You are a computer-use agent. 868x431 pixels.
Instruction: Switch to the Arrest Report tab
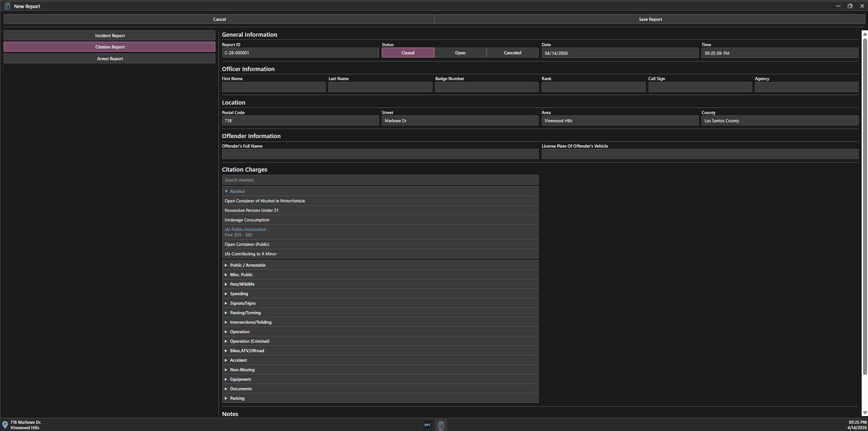pos(109,59)
